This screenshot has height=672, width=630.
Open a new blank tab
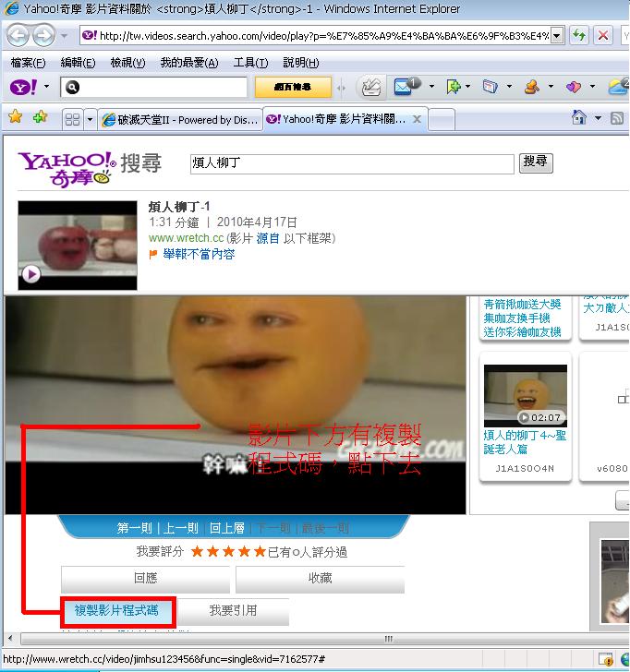442,120
